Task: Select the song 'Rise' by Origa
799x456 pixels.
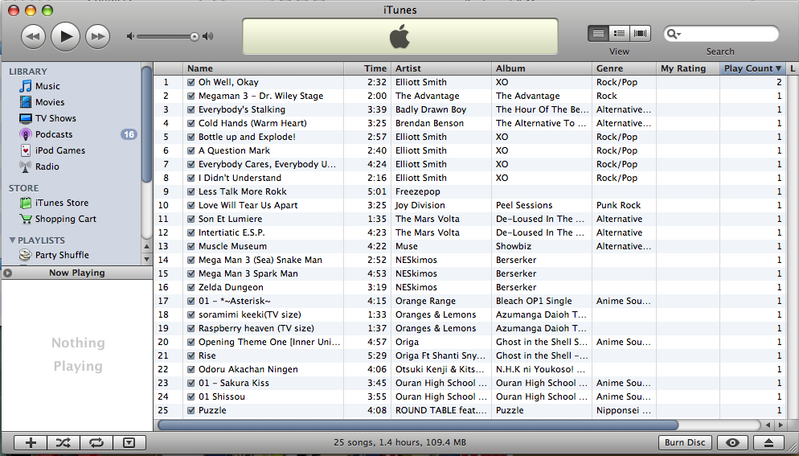Action: (207, 356)
